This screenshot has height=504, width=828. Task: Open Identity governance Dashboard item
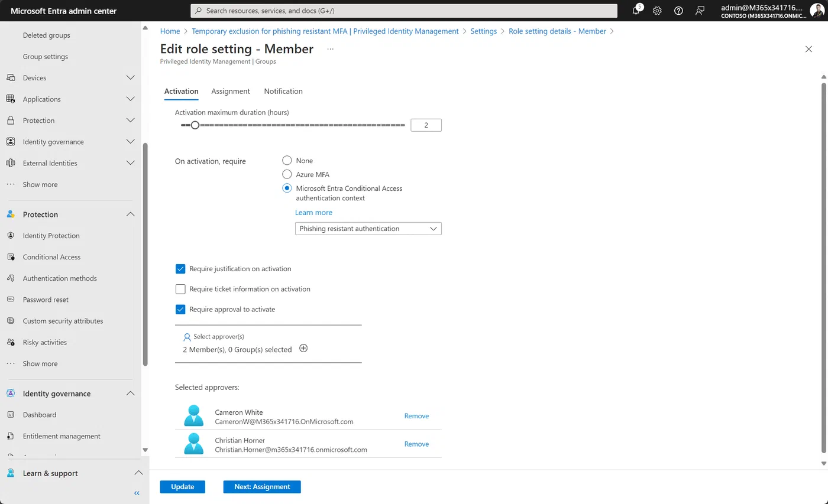pos(39,415)
